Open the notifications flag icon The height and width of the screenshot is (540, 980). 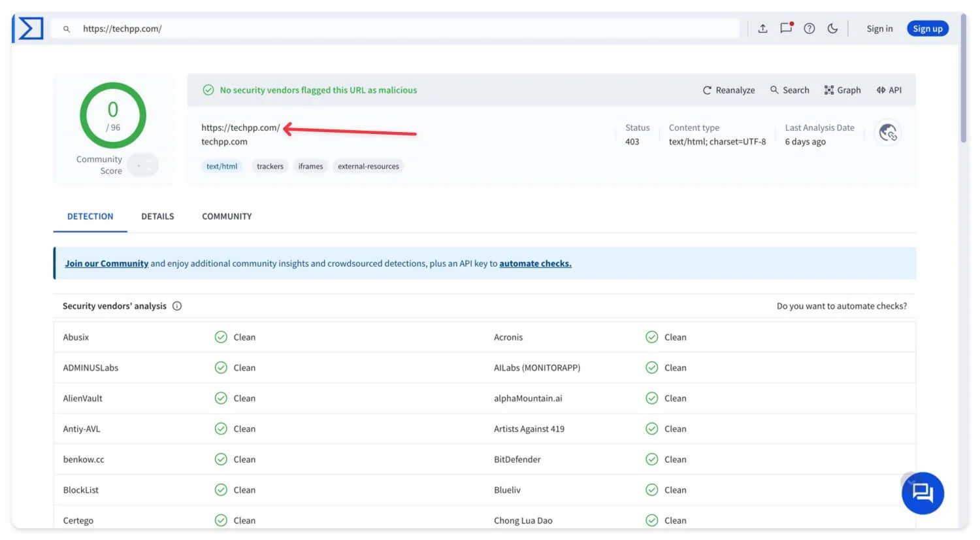(x=786, y=28)
